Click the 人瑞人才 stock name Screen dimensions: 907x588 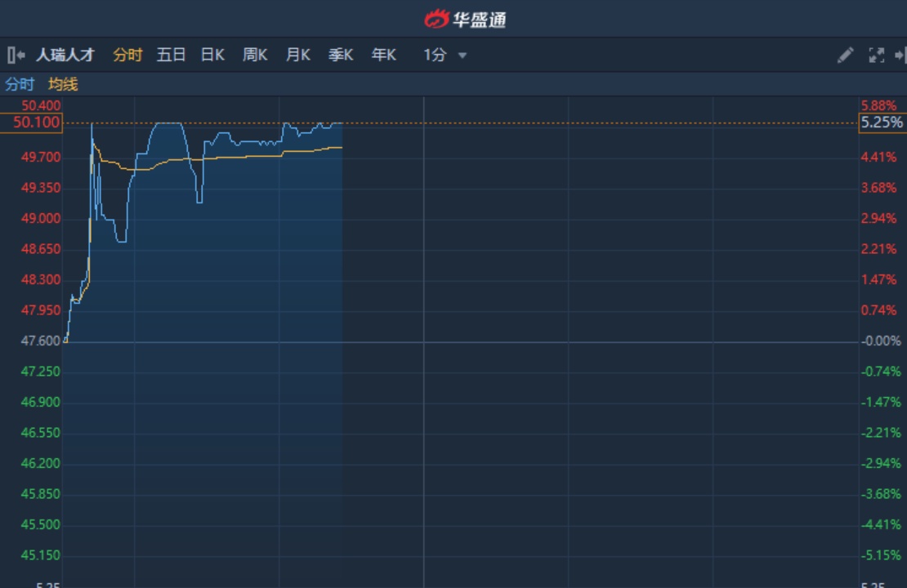click(x=65, y=55)
